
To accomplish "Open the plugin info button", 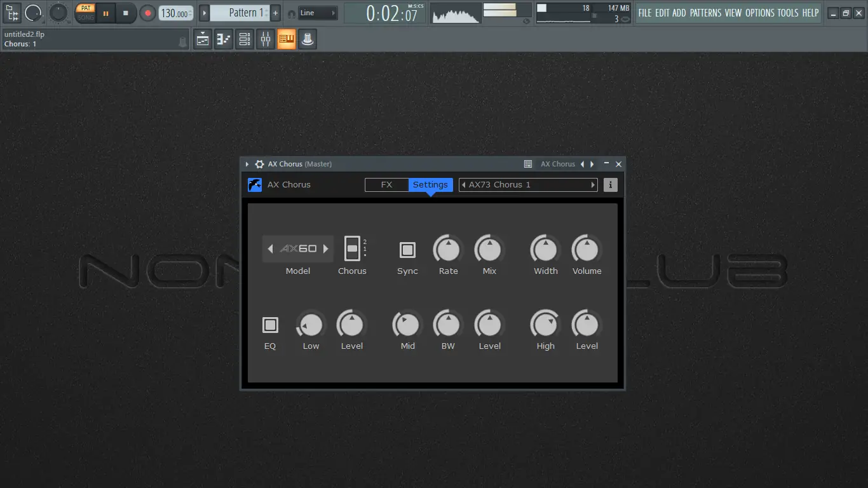I will point(610,185).
